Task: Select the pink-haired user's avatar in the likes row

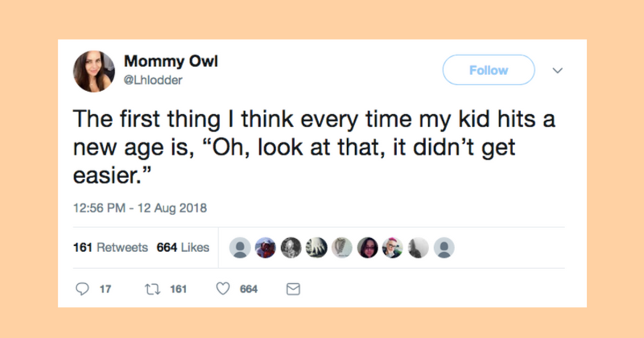Action: coord(393,247)
